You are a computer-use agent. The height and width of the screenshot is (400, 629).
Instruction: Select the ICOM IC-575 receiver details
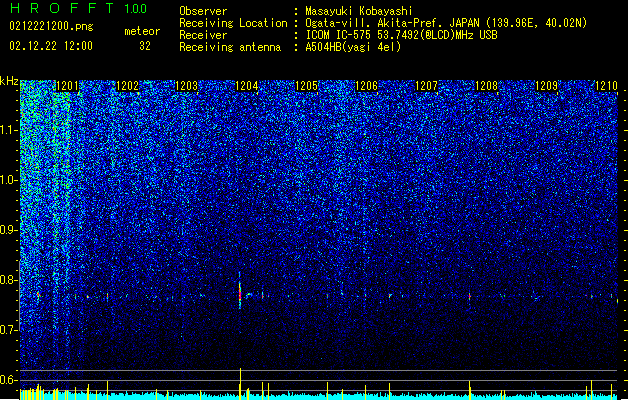(x=401, y=35)
